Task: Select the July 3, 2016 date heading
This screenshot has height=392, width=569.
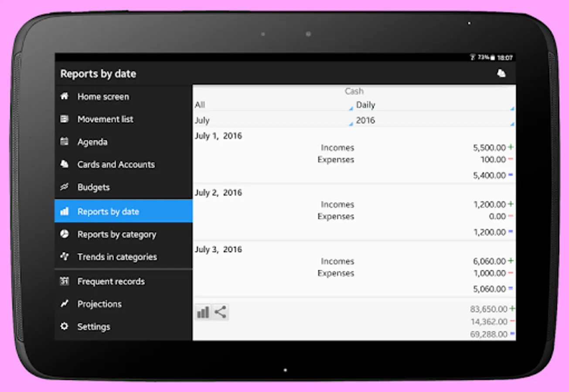Action: (218, 250)
